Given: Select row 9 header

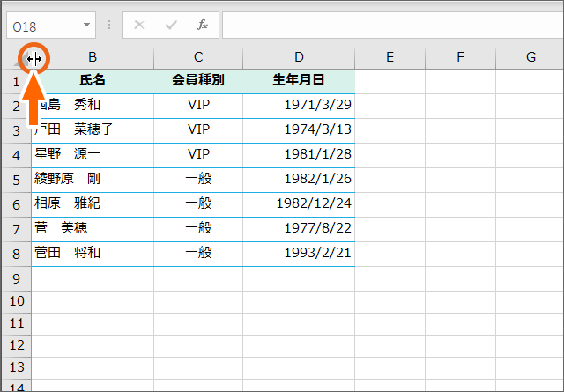Looking at the screenshot, I should [x=16, y=279].
